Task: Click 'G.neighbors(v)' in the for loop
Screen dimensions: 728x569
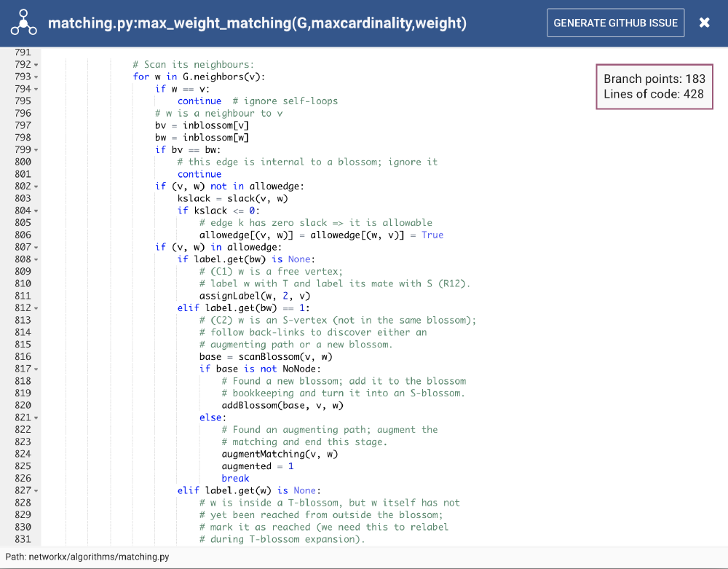Action: (x=221, y=76)
